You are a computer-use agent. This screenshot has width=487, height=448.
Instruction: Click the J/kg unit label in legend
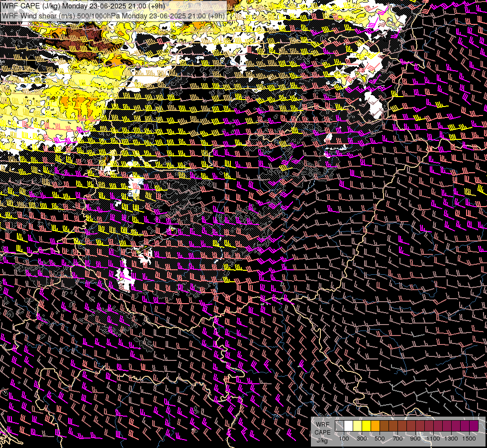click(322, 441)
